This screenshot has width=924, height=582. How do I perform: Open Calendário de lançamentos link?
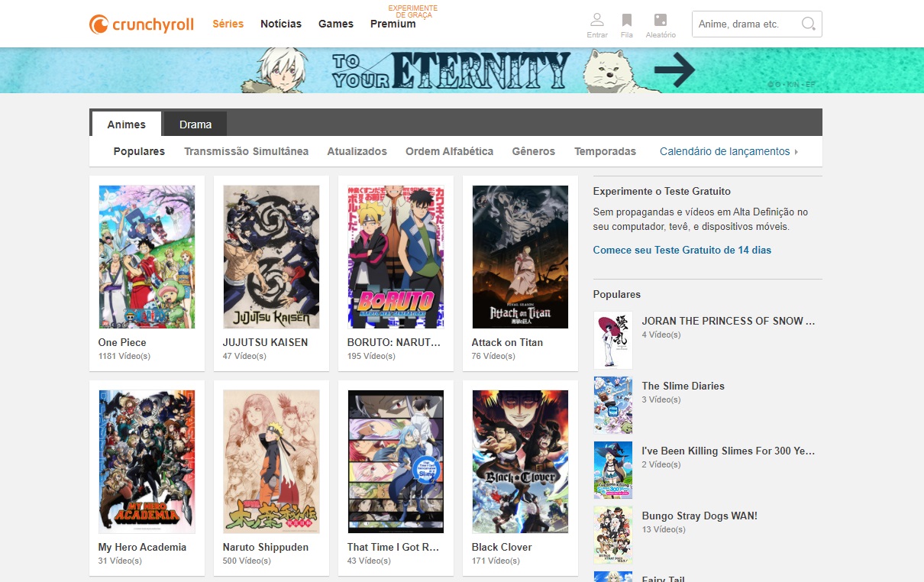[x=725, y=151]
